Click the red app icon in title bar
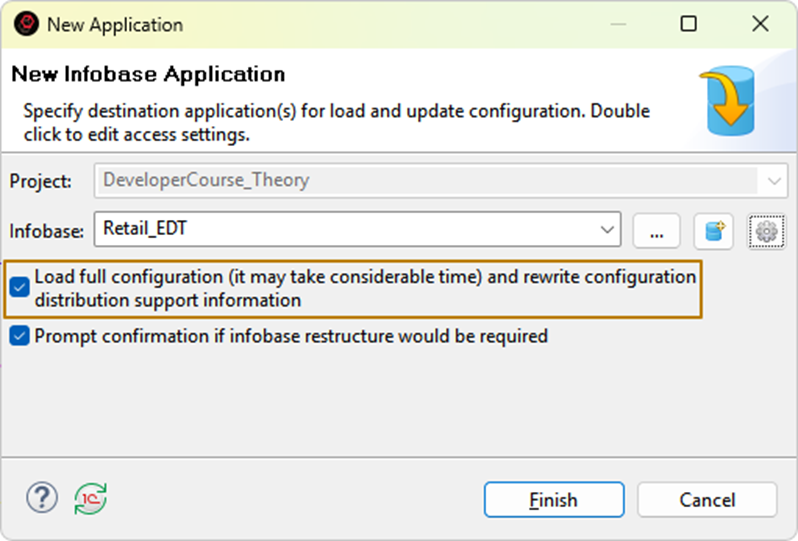The height and width of the screenshot is (541, 798). point(27,25)
